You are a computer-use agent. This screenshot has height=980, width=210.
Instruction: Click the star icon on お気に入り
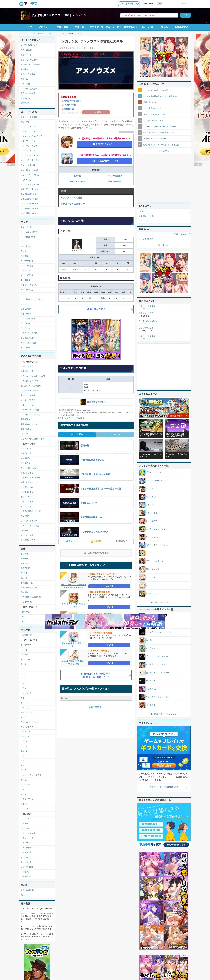(116, 541)
